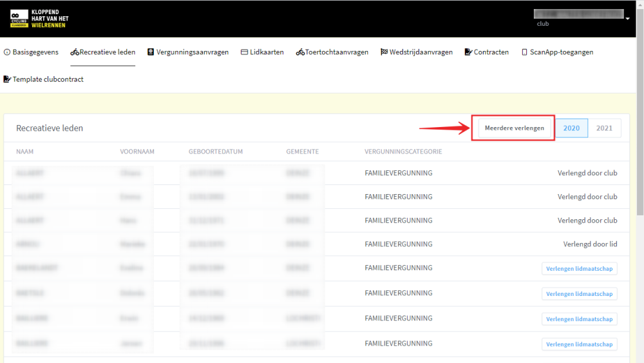Screen dimensions: 644x363
Task: Click the blurred account name in header
Action: tap(579, 14)
